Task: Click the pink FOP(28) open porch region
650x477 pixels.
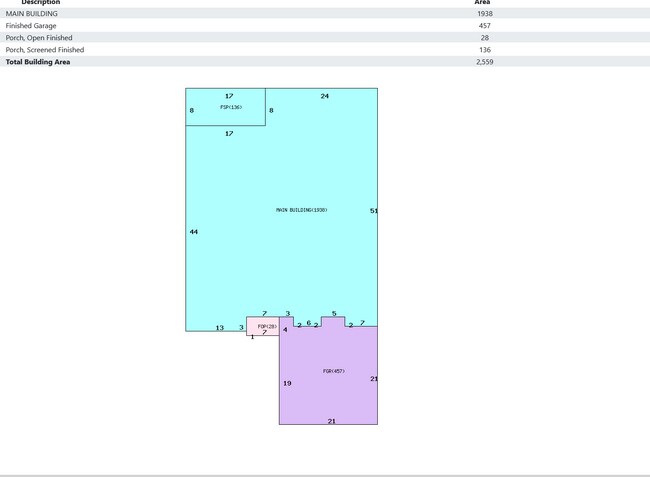Action: [x=263, y=326]
